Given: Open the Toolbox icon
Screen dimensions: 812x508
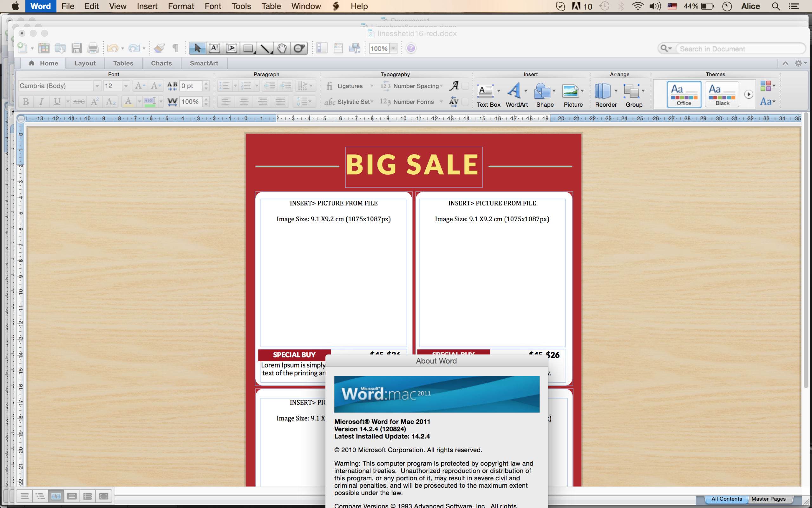Looking at the screenshot, I should pyautogui.click(x=338, y=48).
